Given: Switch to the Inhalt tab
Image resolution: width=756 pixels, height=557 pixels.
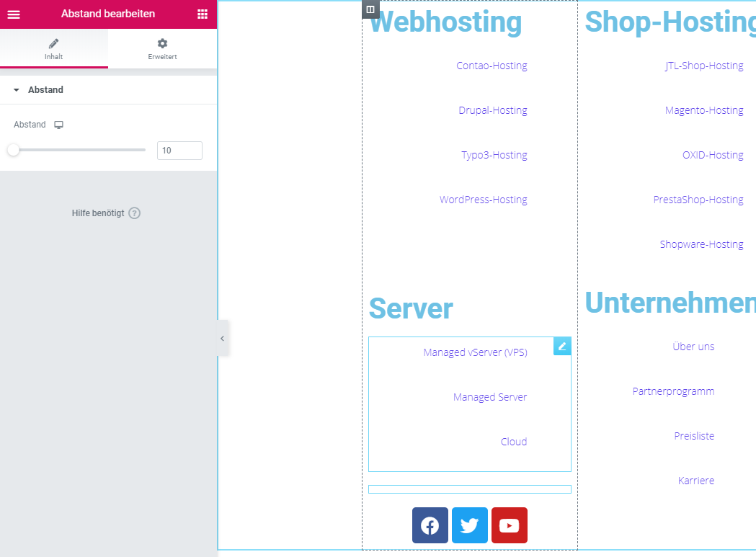Looking at the screenshot, I should coord(54,49).
